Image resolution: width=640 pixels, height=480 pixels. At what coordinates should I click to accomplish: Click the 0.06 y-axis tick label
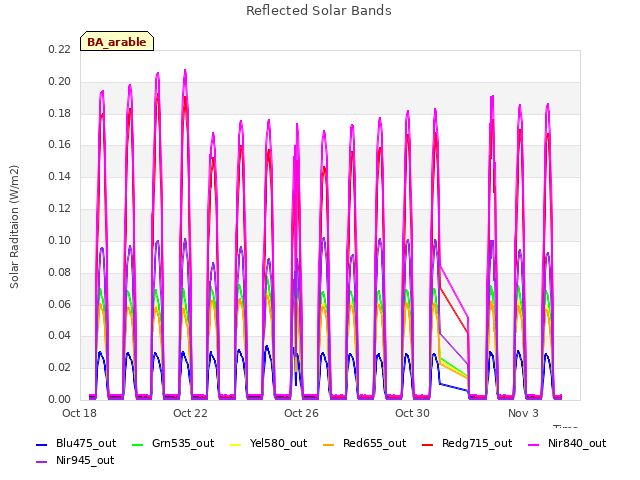pyautogui.click(x=60, y=304)
